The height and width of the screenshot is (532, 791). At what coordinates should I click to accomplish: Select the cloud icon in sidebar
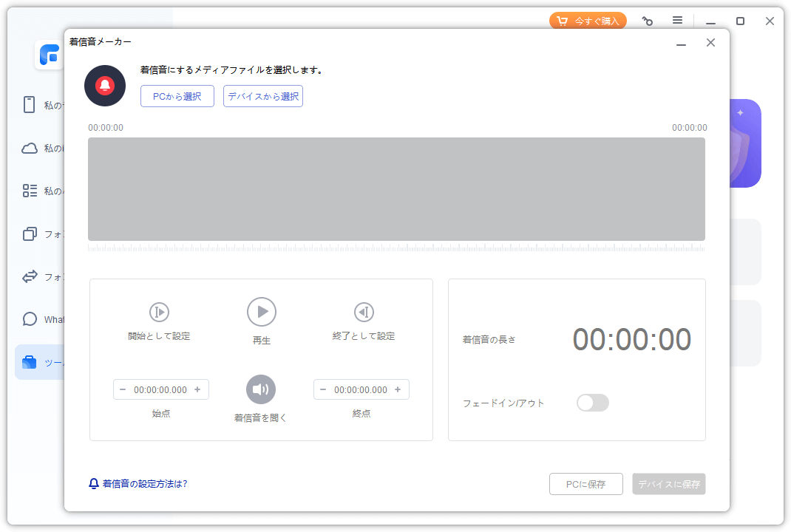pos(30,148)
